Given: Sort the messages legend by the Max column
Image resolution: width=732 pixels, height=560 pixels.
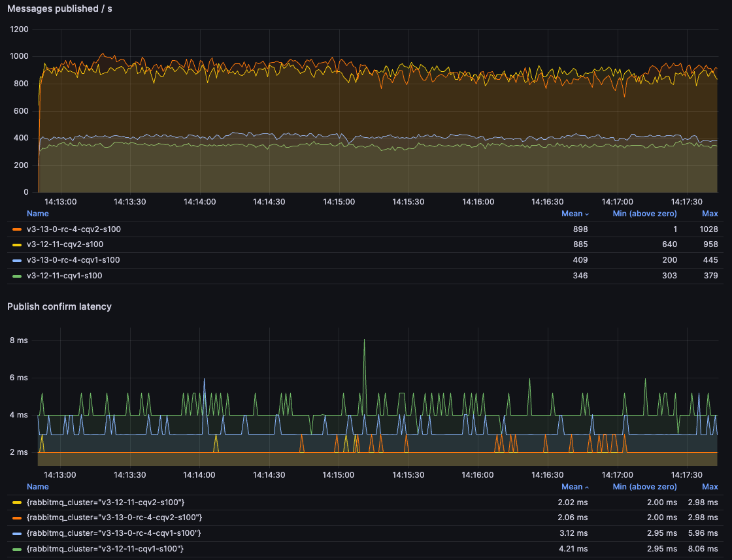Looking at the screenshot, I should pos(710,214).
